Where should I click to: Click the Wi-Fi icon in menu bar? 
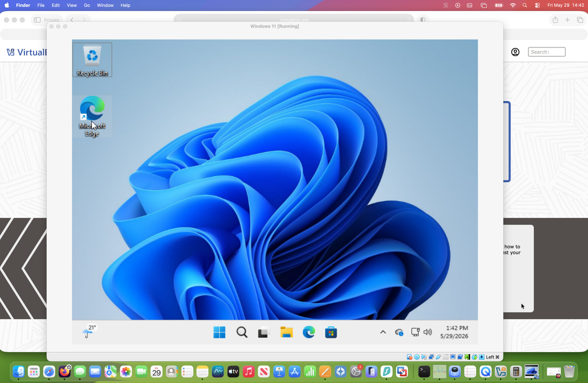tap(513, 5)
